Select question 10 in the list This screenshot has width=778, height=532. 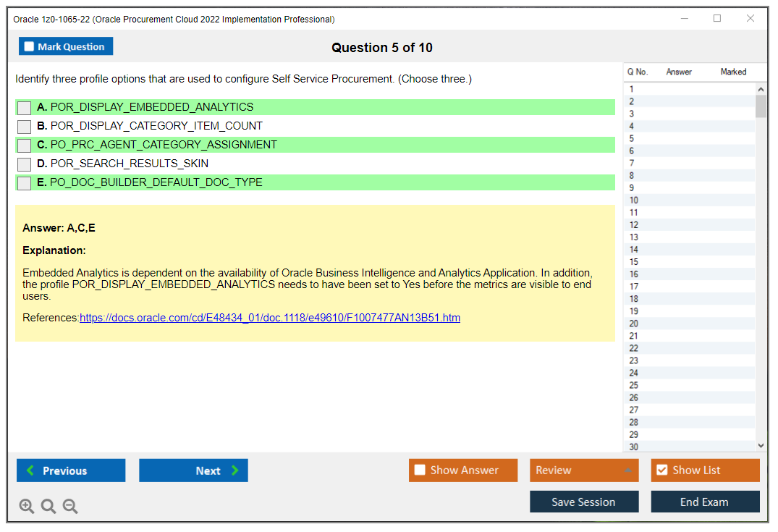(634, 200)
